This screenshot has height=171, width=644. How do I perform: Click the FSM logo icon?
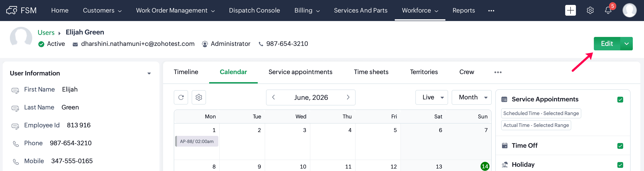11,10
